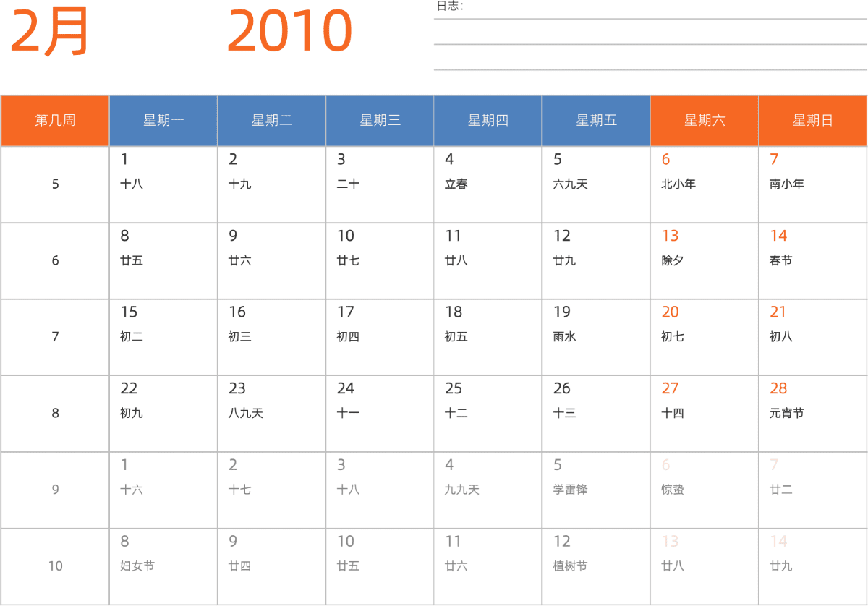Select the "星期二" column header
The image size is (868, 606).
[x=272, y=121]
